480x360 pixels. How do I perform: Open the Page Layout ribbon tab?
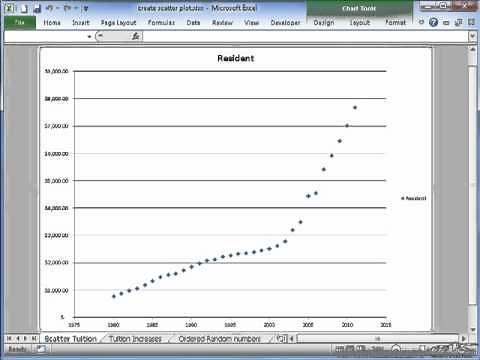click(x=119, y=23)
